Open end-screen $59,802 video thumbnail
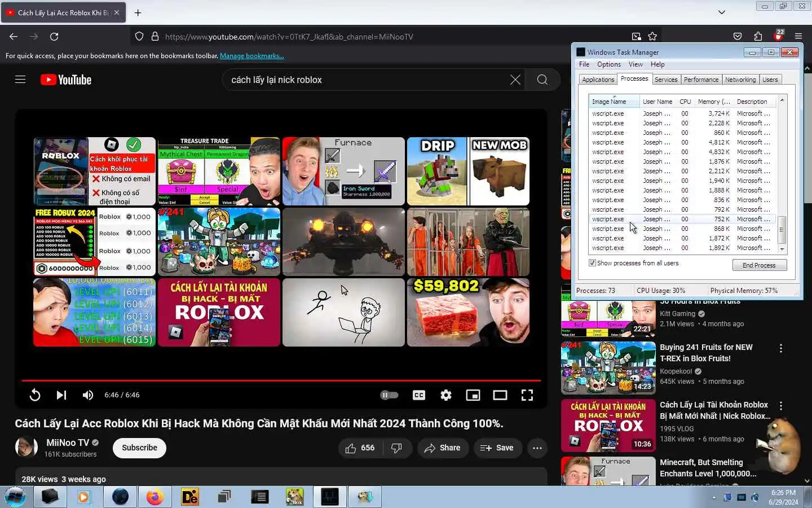 point(468,312)
